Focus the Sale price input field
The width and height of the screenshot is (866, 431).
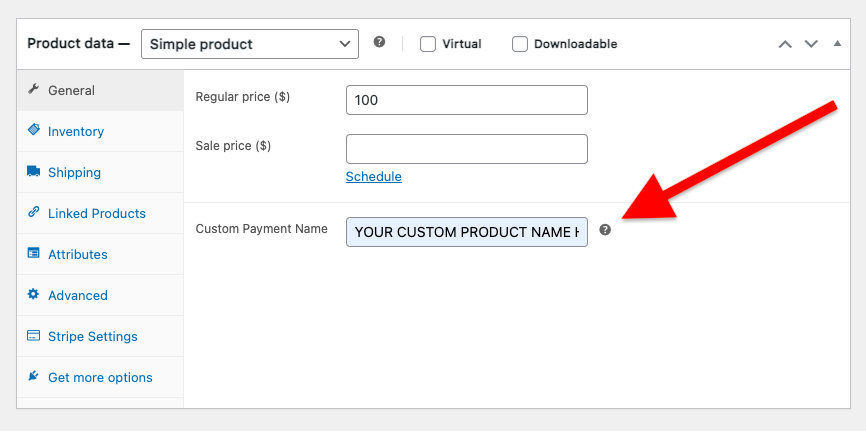466,149
